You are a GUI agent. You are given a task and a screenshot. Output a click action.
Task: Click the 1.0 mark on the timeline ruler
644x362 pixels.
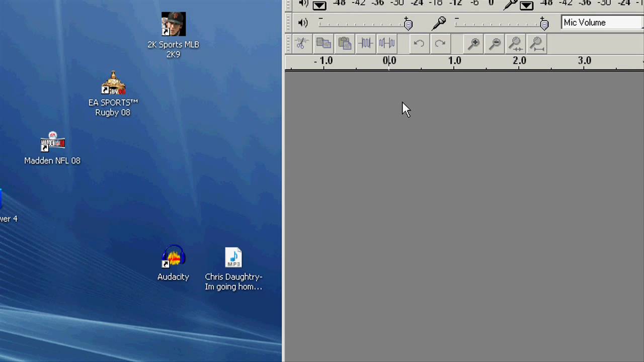click(454, 60)
